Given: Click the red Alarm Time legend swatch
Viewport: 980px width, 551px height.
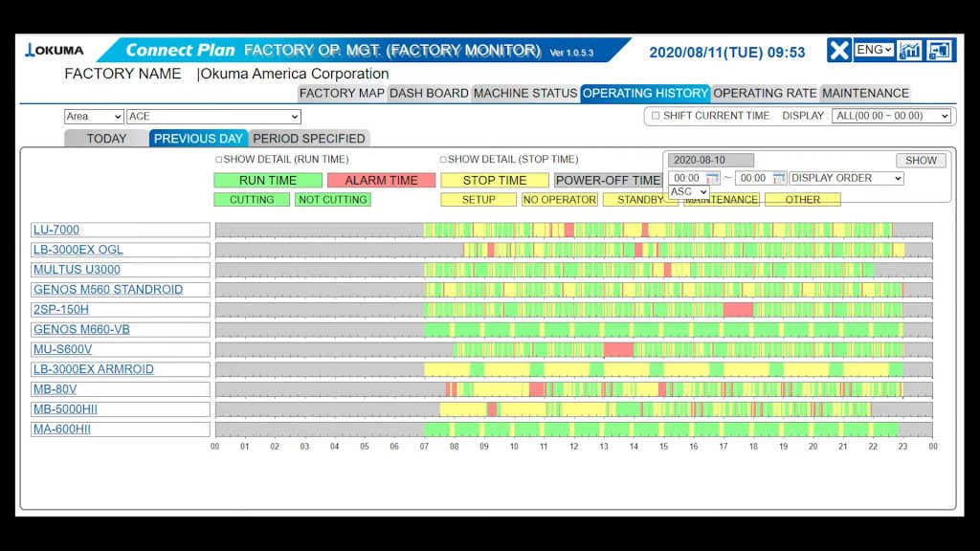Looking at the screenshot, I should click(x=381, y=180).
